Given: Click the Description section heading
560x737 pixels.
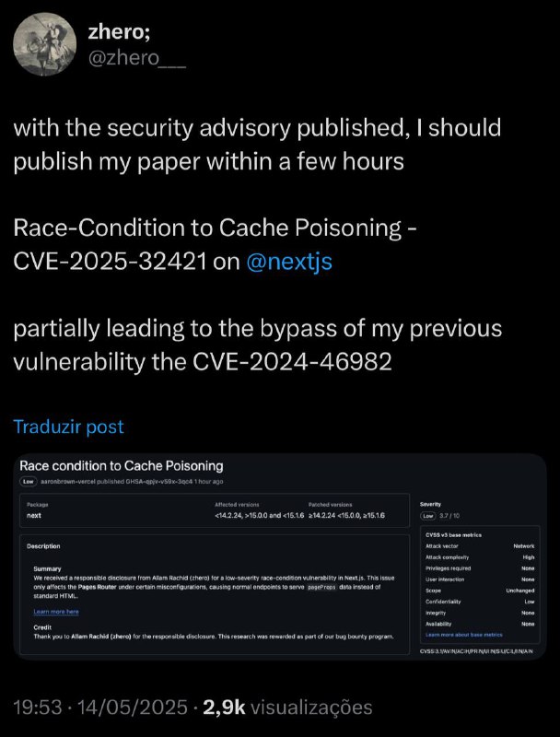Looking at the screenshot, I should click(x=44, y=546).
